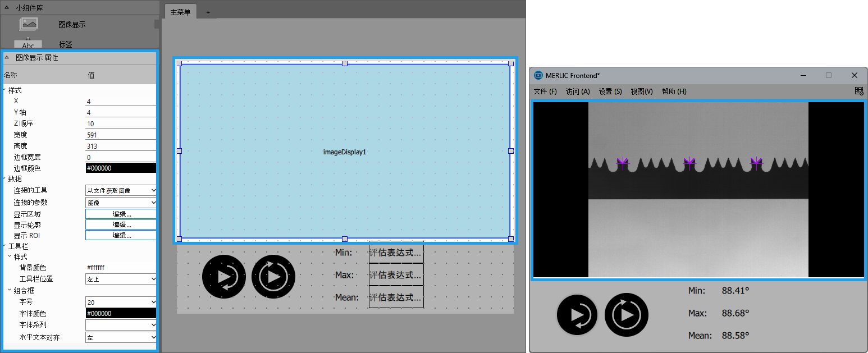
Task: Select the run-once button widget on designer canvas
Action: 223,276
